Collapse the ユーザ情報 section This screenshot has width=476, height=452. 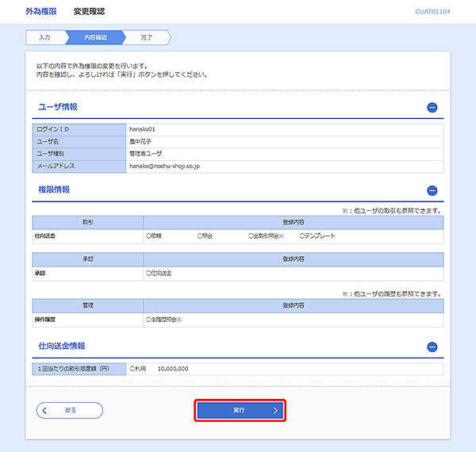tap(432, 107)
